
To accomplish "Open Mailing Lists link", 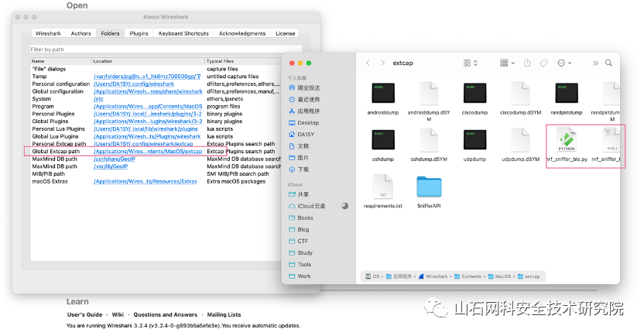I will [224, 314].
